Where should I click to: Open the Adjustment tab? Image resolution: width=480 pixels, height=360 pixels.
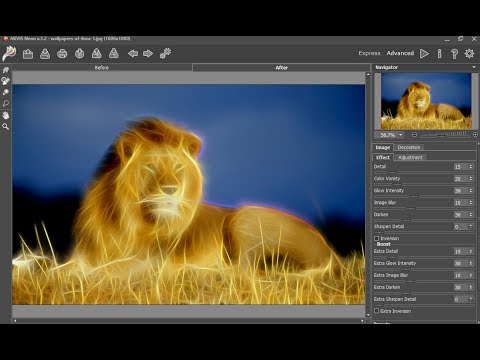coord(410,157)
